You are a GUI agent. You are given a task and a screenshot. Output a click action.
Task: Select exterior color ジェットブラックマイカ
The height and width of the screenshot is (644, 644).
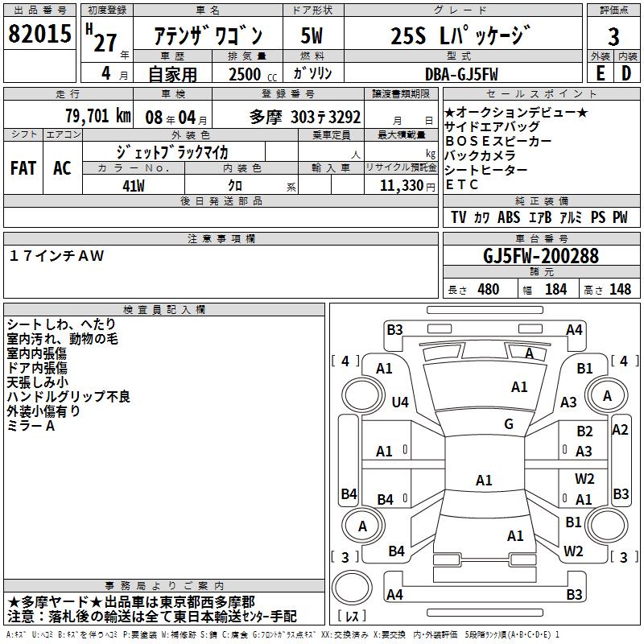[x=172, y=152]
